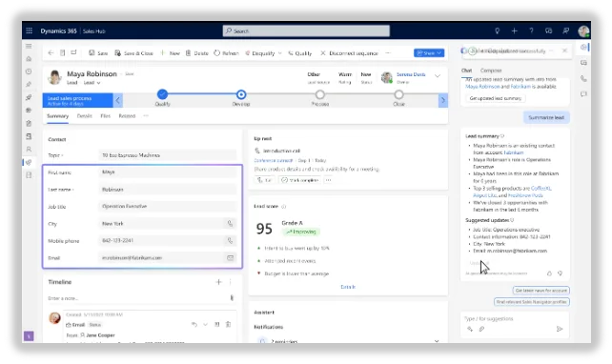Open the help question mark icon
This screenshot has height=364, width=612.
[531, 30]
